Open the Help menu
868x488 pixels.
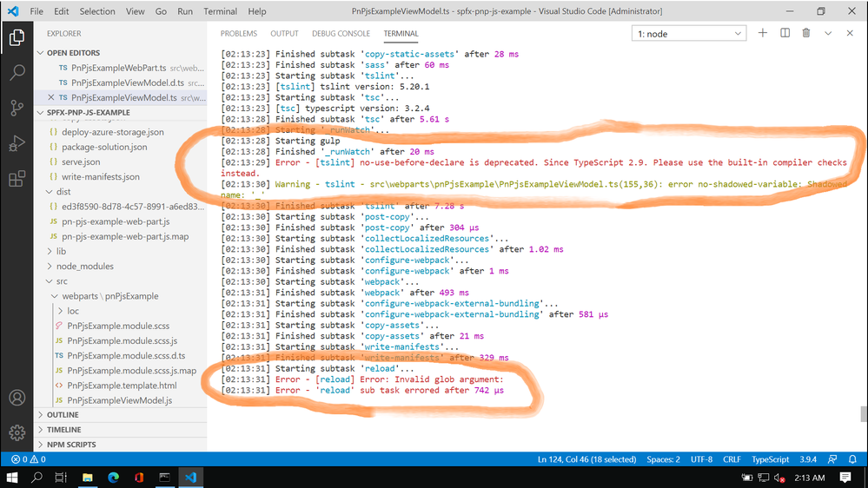pos(257,11)
